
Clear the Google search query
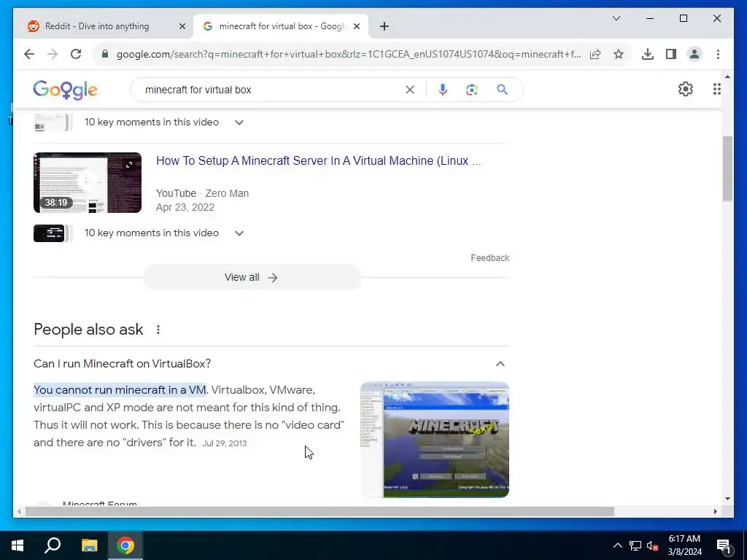click(410, 90)
